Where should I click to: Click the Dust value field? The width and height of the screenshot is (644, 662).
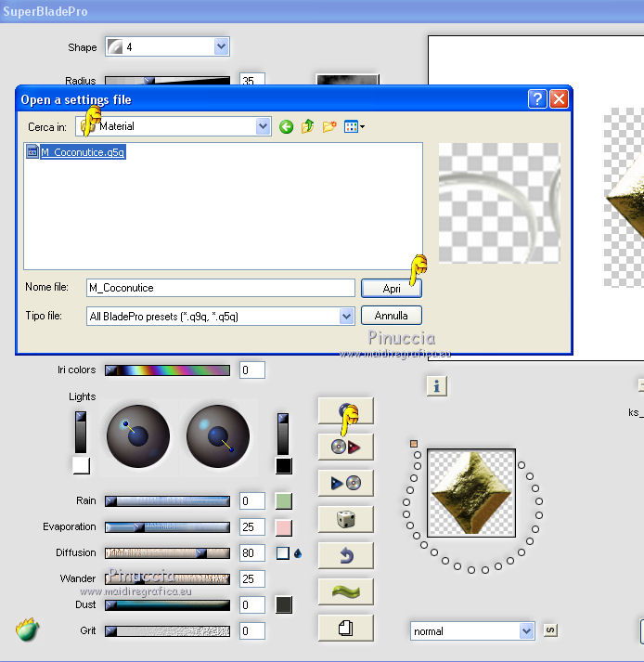coord(252,605)
